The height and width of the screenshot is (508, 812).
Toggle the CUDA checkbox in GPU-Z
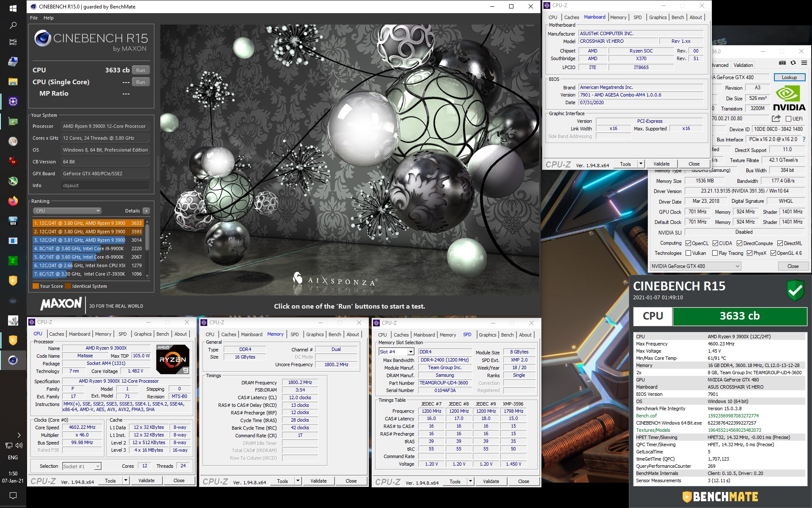pos(715,243)
